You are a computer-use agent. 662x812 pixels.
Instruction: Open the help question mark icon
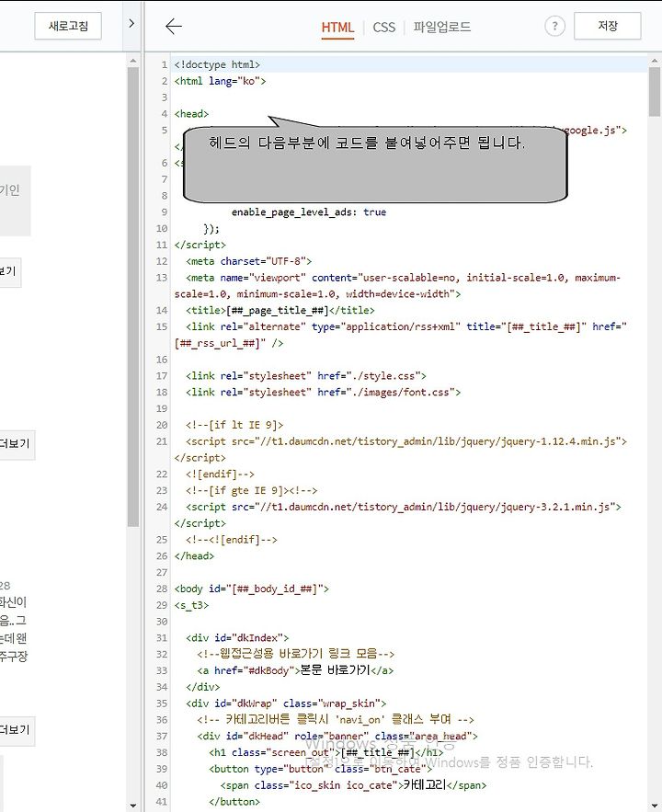554,26
